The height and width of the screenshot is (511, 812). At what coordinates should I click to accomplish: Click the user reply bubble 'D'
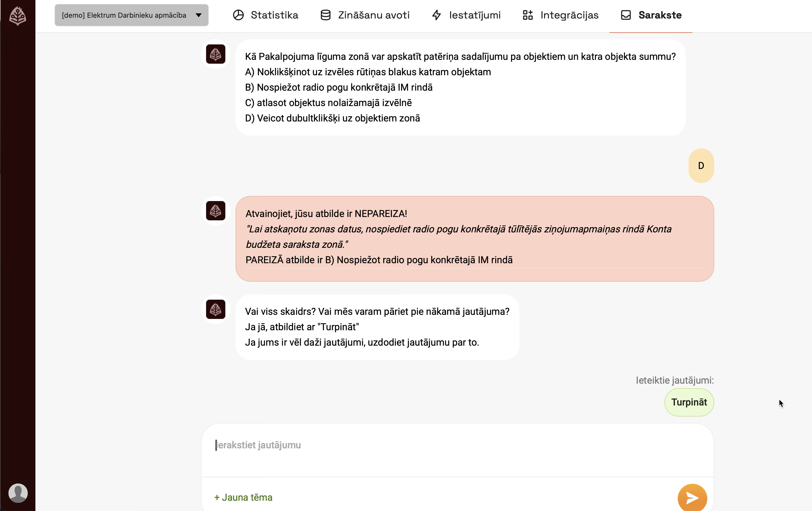pos(701,166)
